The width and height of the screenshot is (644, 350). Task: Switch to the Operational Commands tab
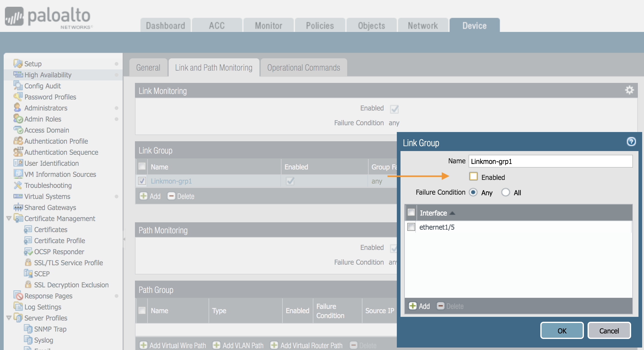click(304, 67)
